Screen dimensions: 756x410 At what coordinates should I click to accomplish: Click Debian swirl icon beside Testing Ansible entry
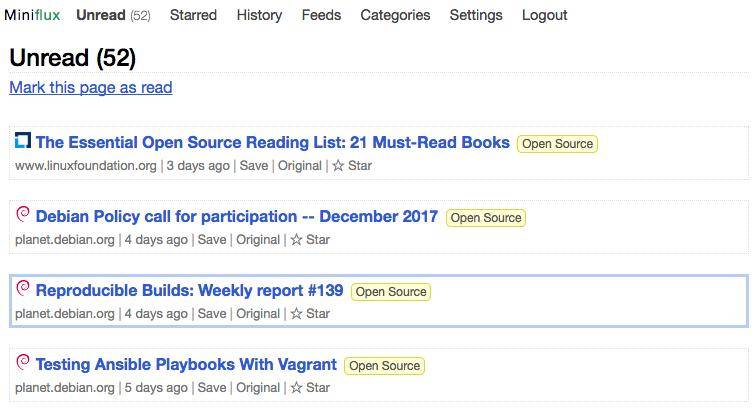click(x=23, y=363)
